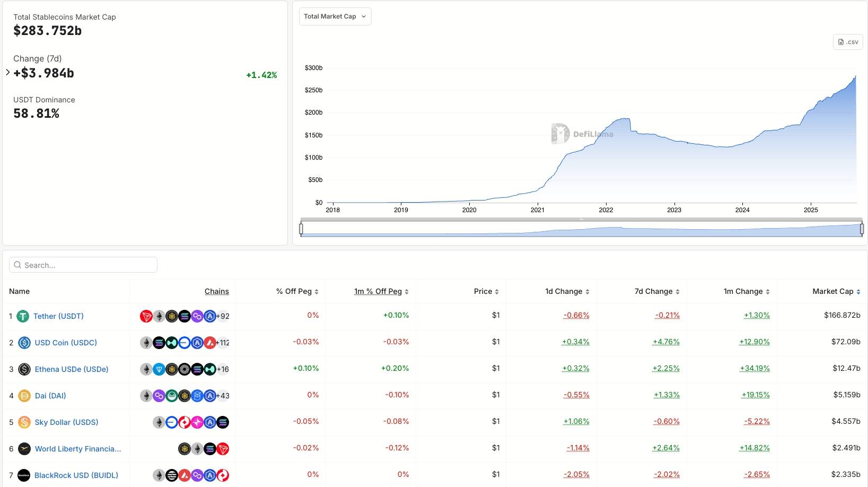Click the Tether coin logo
Screen dimensions: 868x487
click(x=22, y=316)
